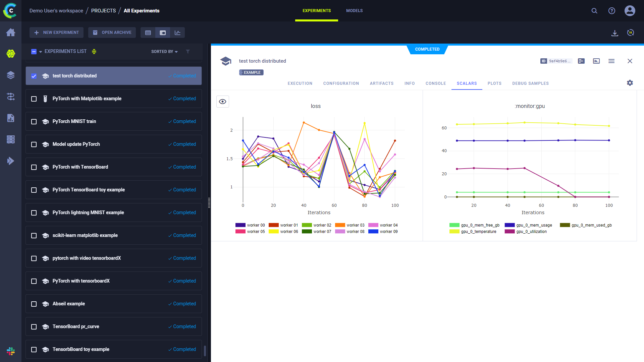Toggle eye visibility icon on loss chart

pyautogui.click(x=222, y=102)
